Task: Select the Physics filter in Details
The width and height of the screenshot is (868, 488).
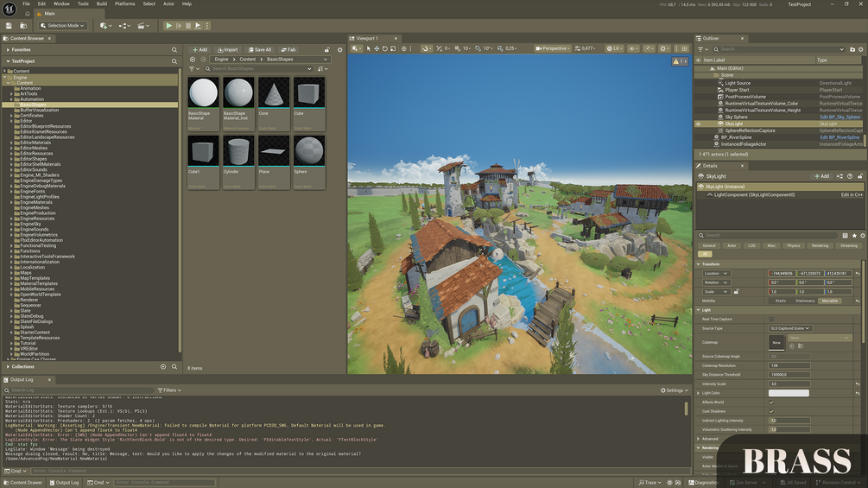Action: pos(794,245)
